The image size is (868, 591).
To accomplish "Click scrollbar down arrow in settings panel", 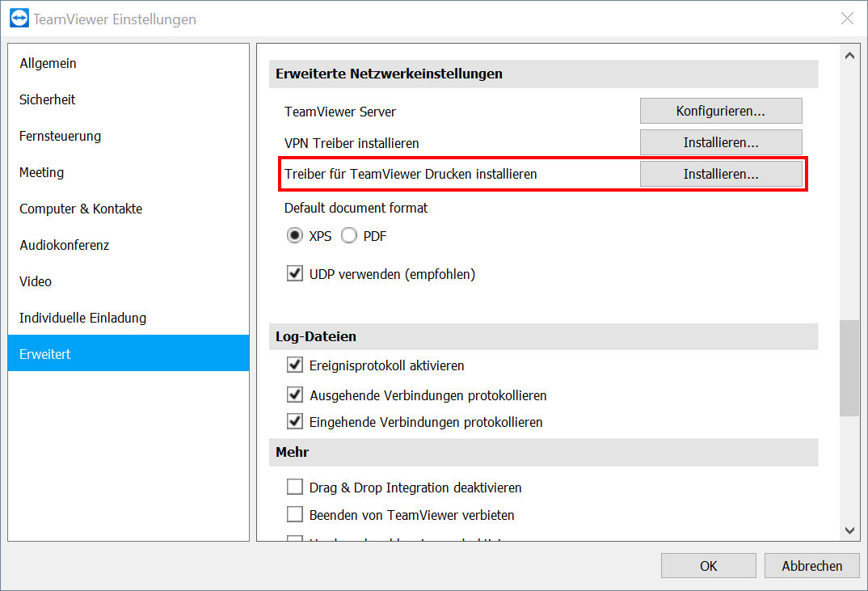I will pos(849,530).
